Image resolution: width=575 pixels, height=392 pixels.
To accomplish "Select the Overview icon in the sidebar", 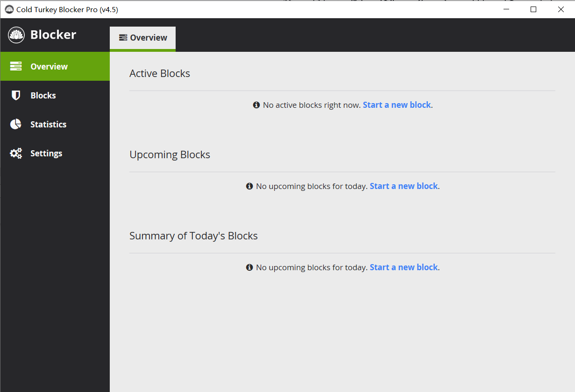I will 15,66.
